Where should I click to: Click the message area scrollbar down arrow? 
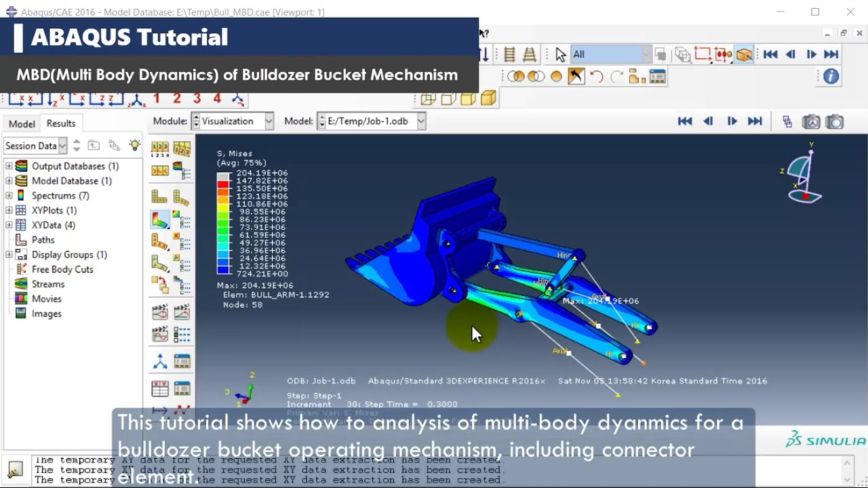848,479
